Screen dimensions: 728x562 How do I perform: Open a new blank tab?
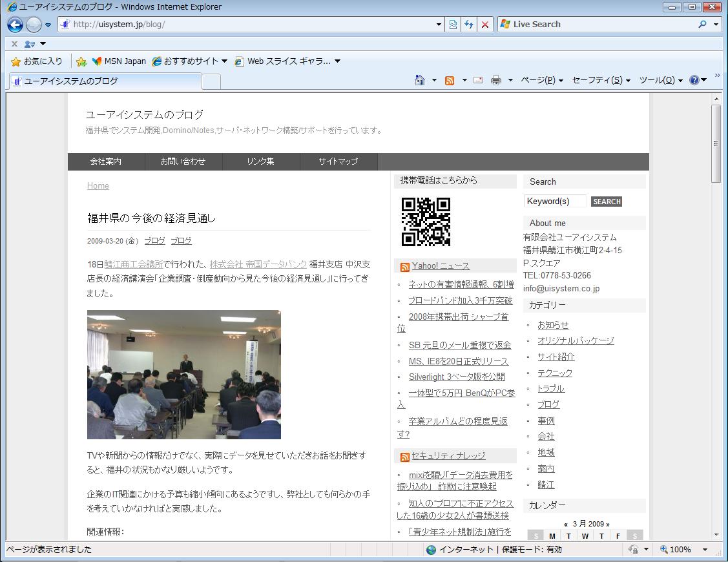tap(211, 82)
